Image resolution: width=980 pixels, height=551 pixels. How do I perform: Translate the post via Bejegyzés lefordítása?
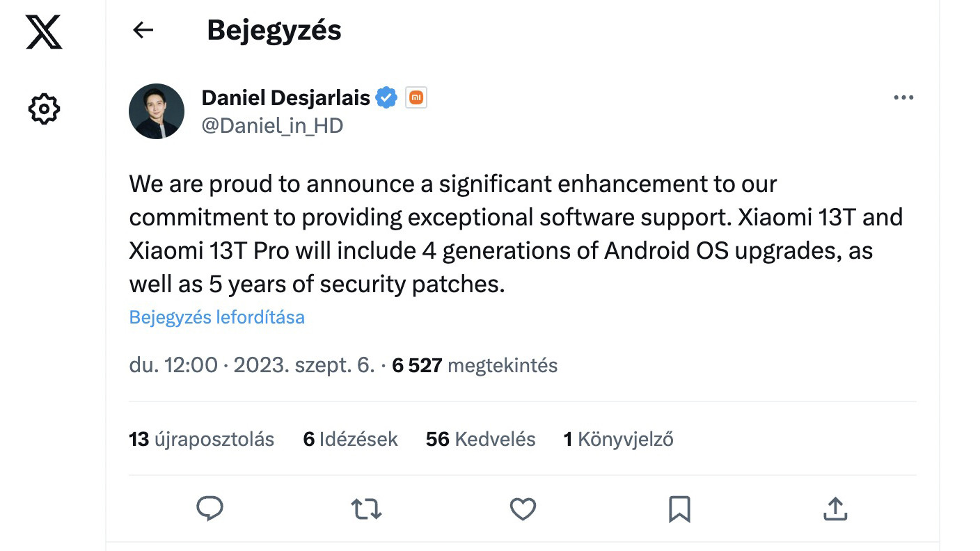pos(216,317)
